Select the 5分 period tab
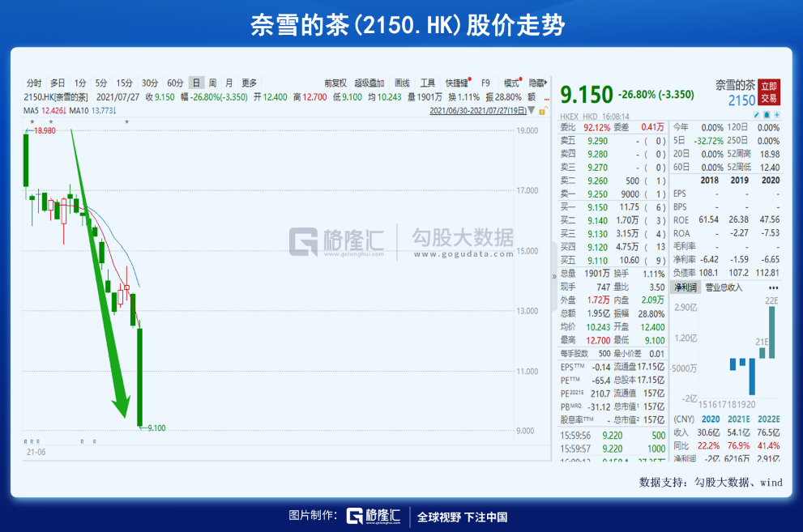The image size is (803, 532). (101, 83)
